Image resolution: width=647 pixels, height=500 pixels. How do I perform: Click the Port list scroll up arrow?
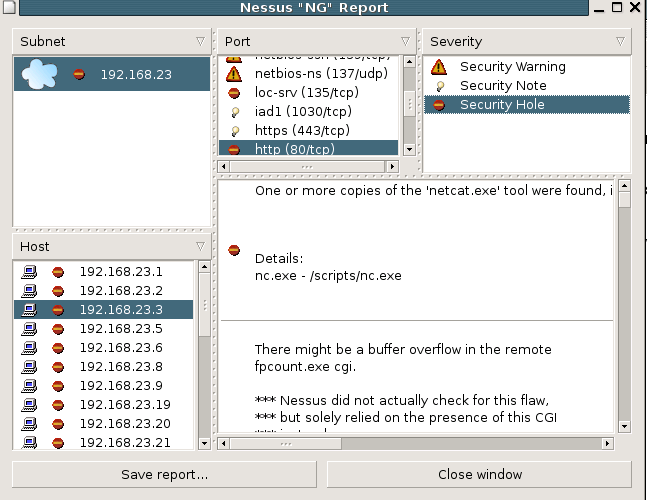409,62
